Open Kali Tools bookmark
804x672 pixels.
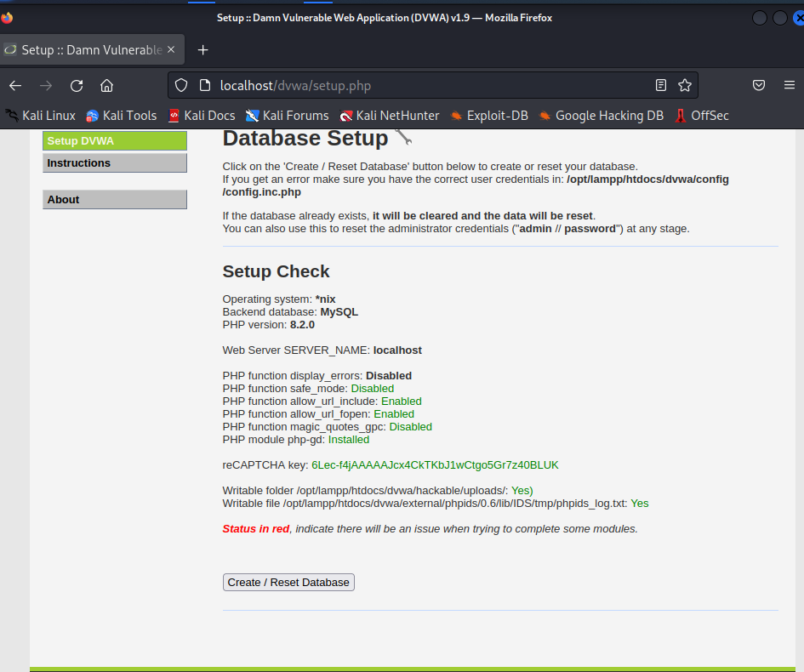click(x=122, y=116)
